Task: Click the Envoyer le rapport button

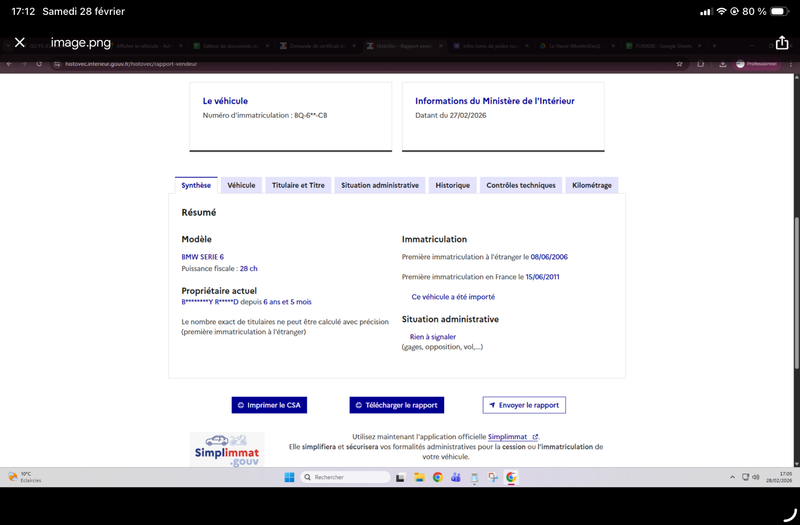Action: 523,405
